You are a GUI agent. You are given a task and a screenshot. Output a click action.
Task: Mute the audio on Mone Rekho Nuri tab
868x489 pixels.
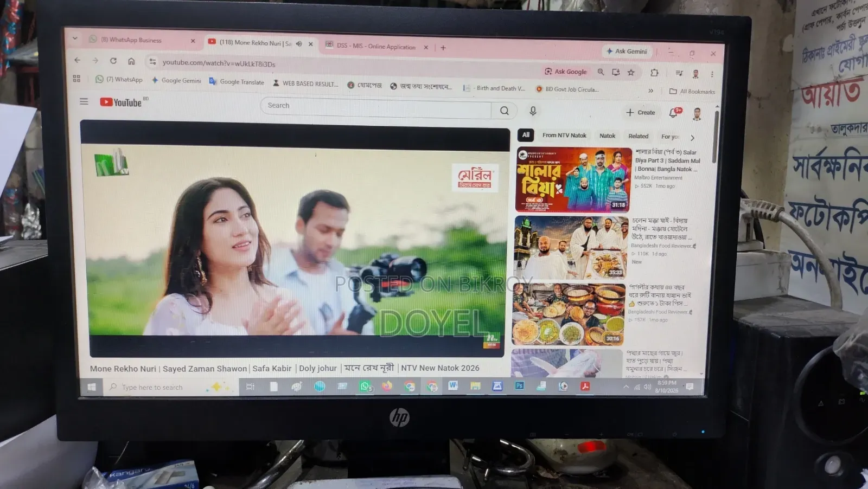click(x=299, y=43)
